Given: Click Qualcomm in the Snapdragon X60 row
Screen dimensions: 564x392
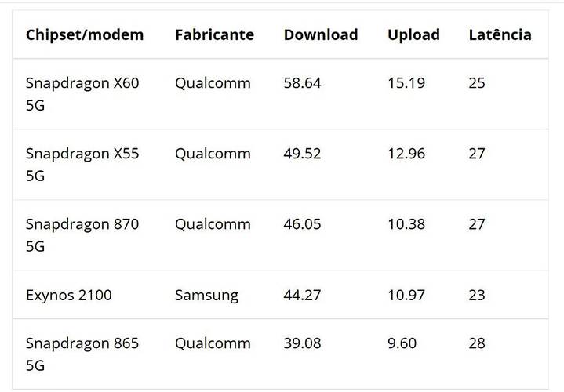Looking at the screenshot, I should coord(213,83).
